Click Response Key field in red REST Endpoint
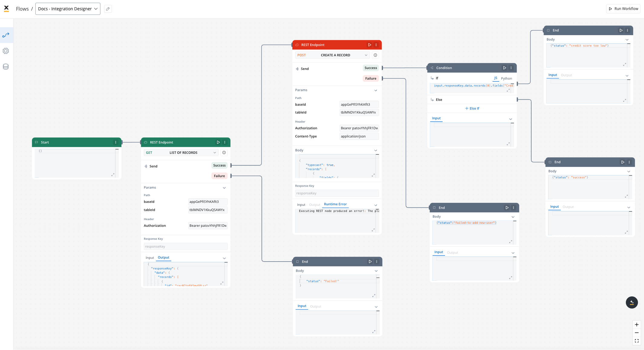644x350 pixels. (337, 193)
